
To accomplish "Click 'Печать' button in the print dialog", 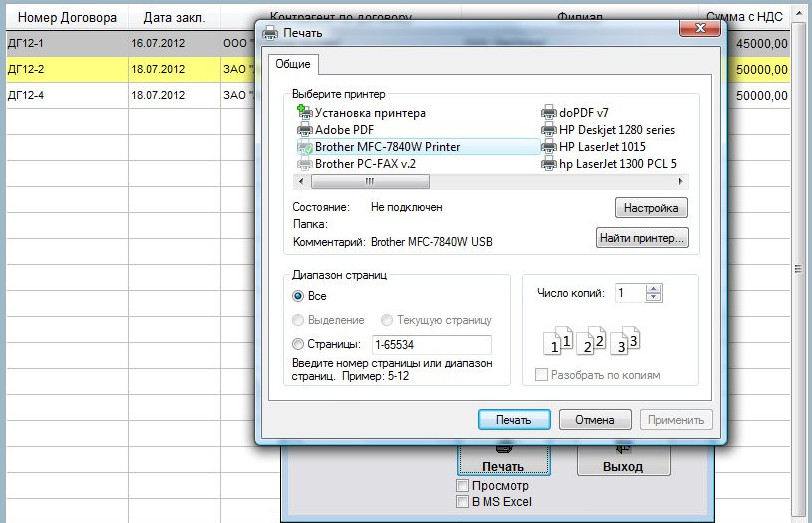I will click(514, 420).
